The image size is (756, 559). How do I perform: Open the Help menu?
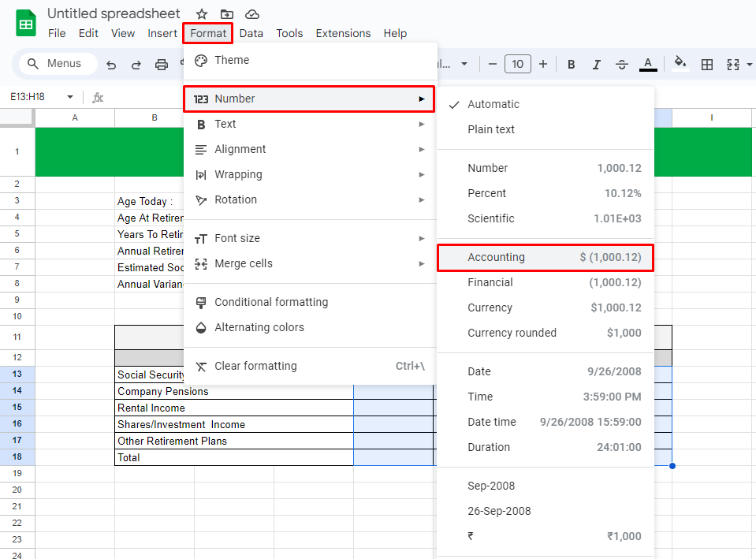coord(396,33)
